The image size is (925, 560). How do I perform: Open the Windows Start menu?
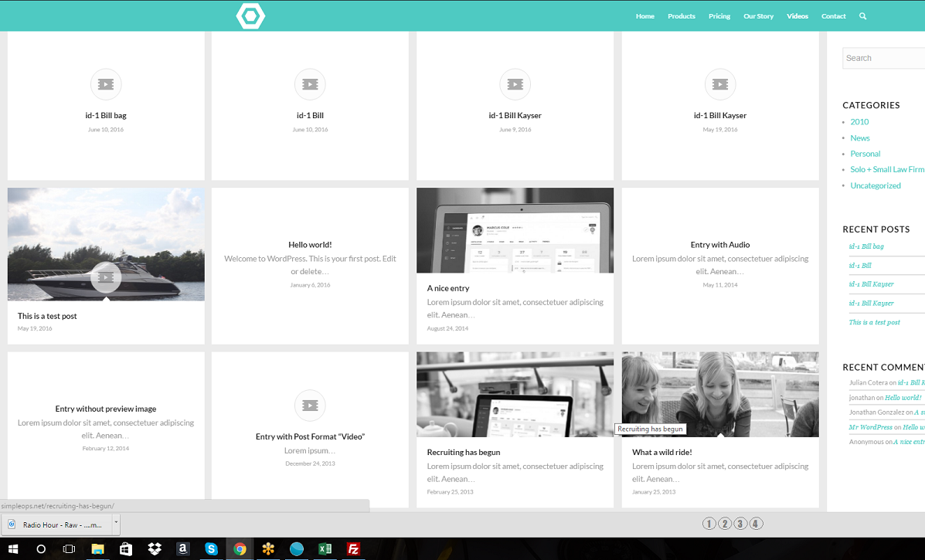[13, 549]
